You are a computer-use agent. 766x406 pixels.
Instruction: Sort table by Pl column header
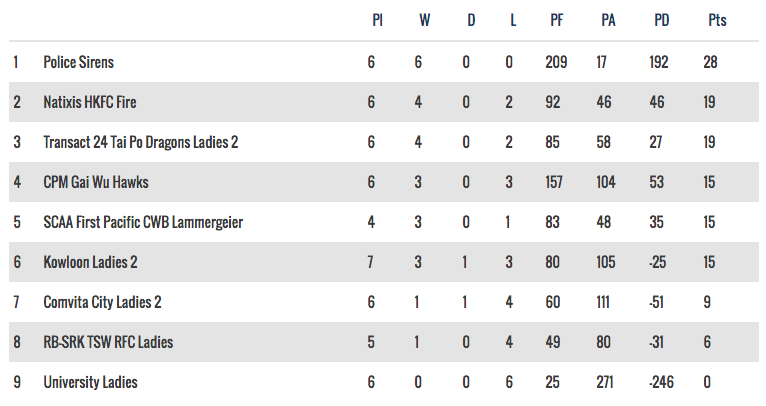[377, 20]
